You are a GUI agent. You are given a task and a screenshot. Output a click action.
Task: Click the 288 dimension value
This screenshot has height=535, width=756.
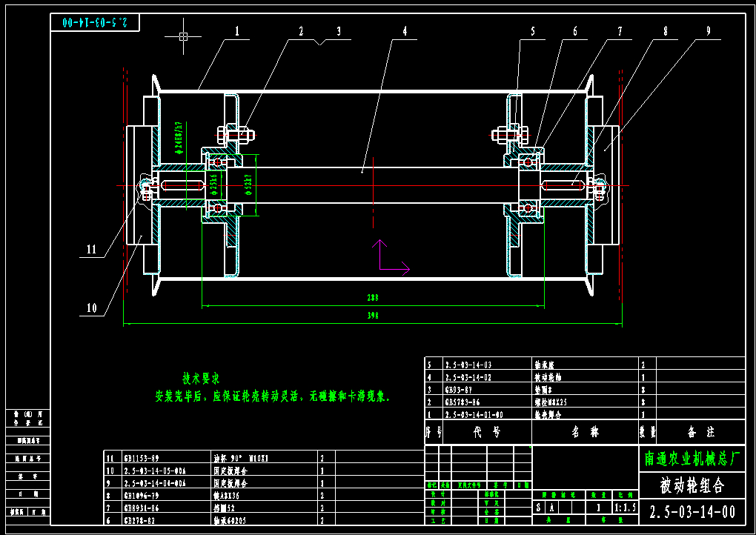(x=373, y=299)
